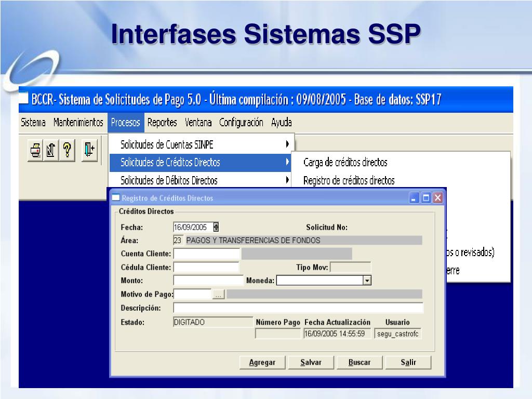Click the BCCR main window title bar icon
The width and height of the screenshot is (532, 399).
23,98
